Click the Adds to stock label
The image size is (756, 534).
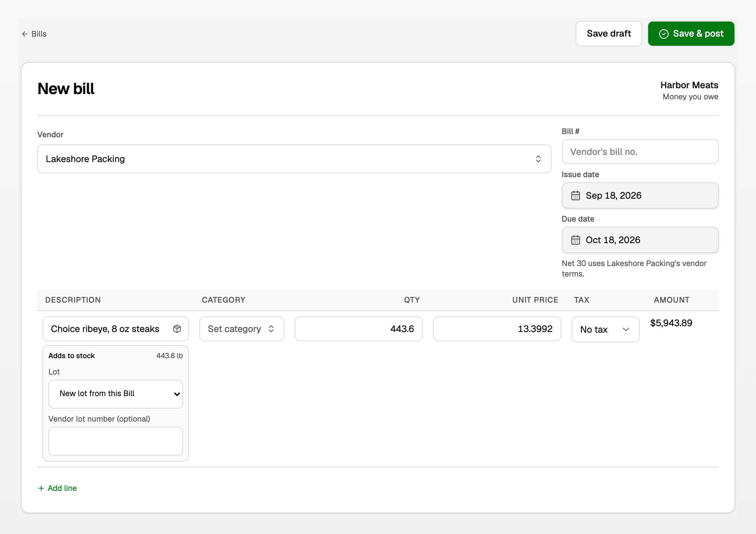[72, 356]
